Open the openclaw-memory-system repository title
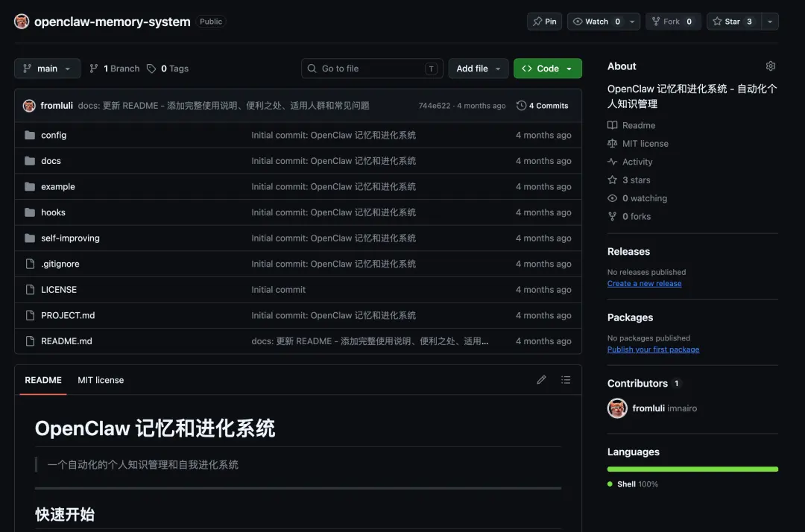This screenshot has width=805, height=532. (x=112, y=22)
